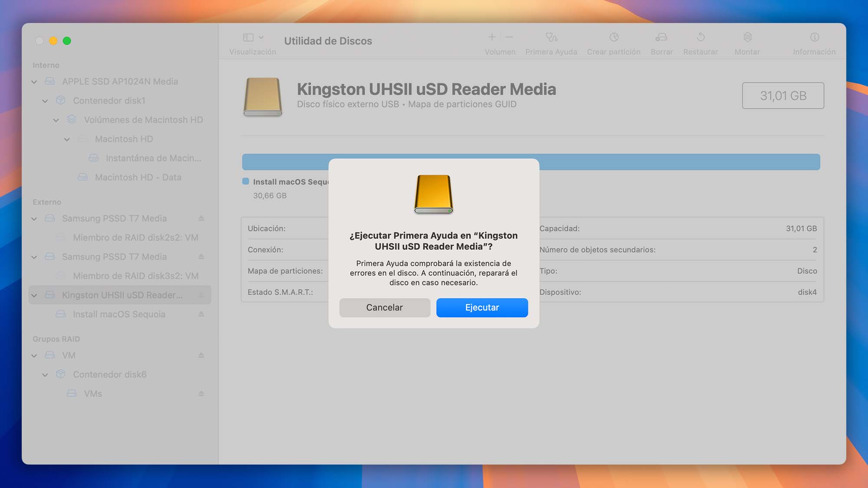This screenshot has height=488, width=868.
Task: Click the yellow minimize window button
Action: pyautogui.click(x=53, y=41)
